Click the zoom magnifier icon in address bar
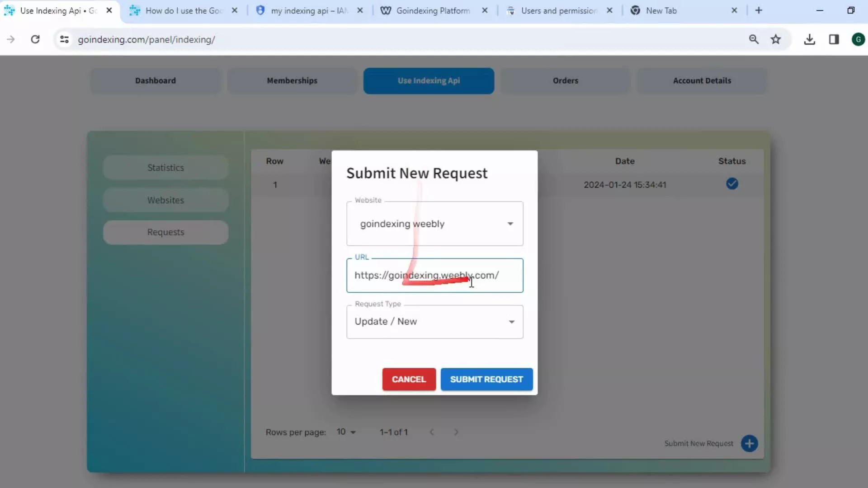Screen dimensions: 868x488 (754, 39)
